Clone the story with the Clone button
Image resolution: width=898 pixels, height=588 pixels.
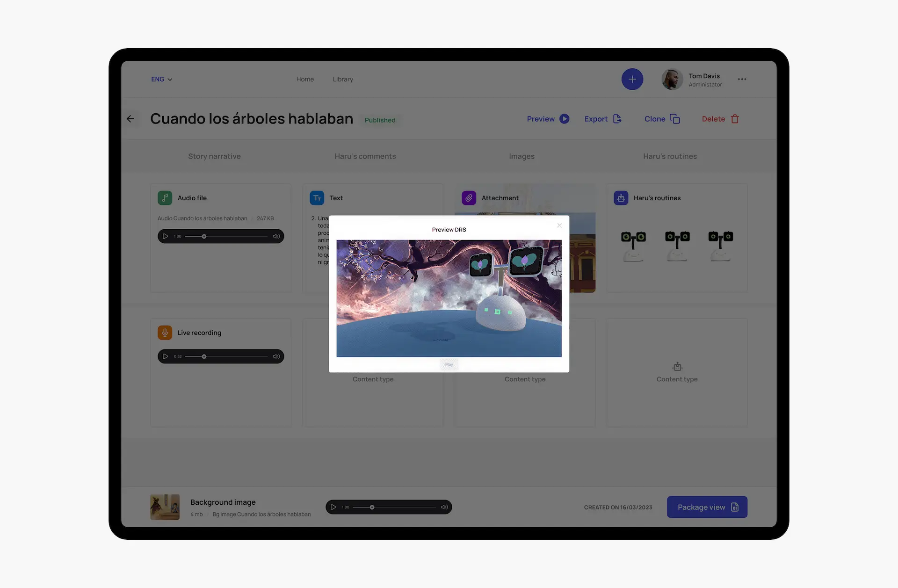coord(661,119)
